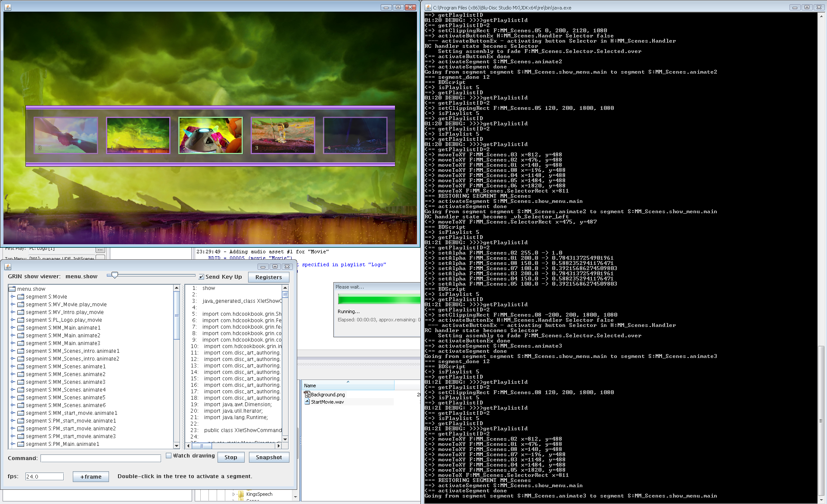
Task: Click folder icon of segment S:Movie
Action: click(21, 297)
